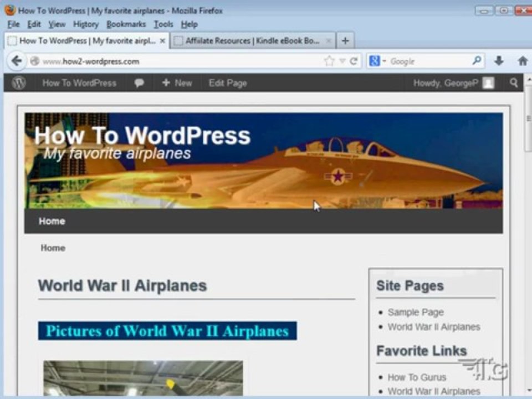532x399 pixels.
Task: Open the Tools menu
Action: 163,24
